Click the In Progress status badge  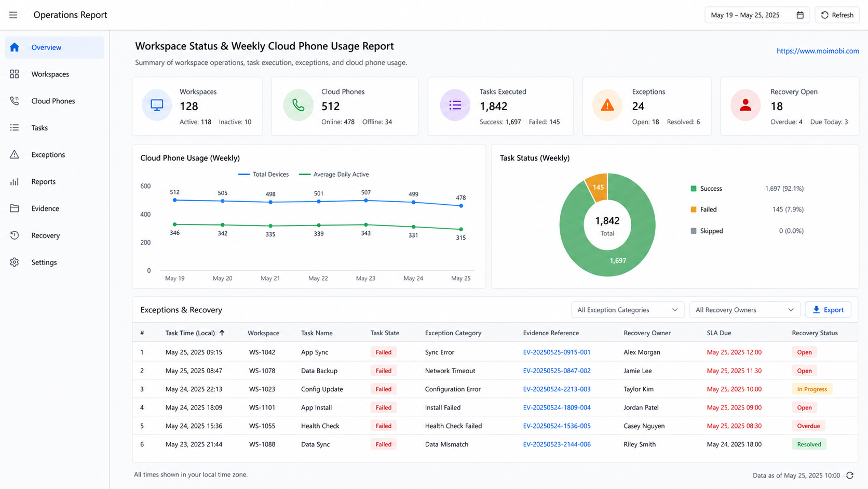tap(811, 389)
